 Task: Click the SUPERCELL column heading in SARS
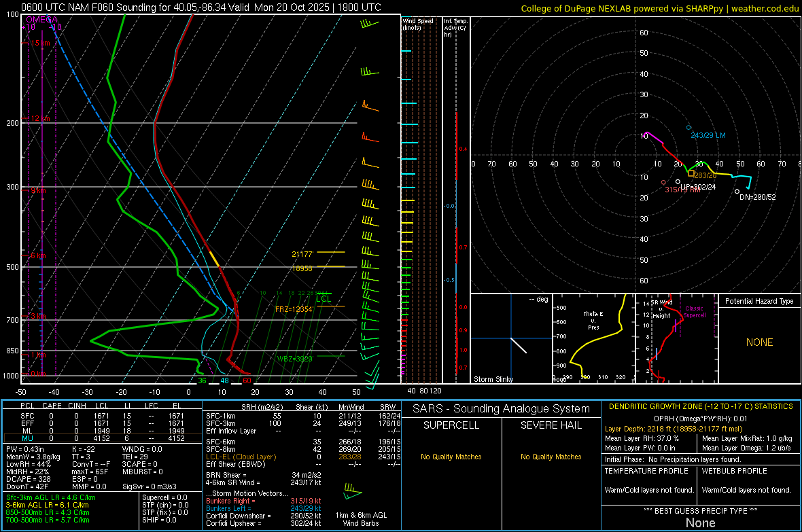(451, 425)
